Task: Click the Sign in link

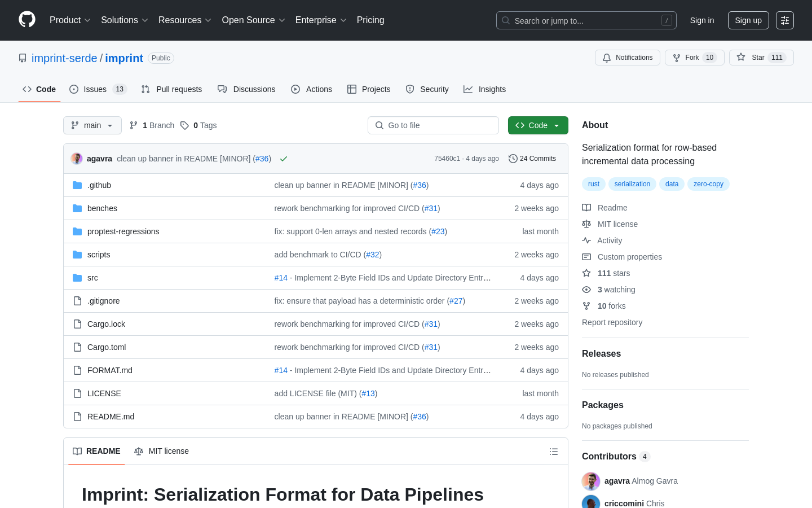Action: (702, 20)
